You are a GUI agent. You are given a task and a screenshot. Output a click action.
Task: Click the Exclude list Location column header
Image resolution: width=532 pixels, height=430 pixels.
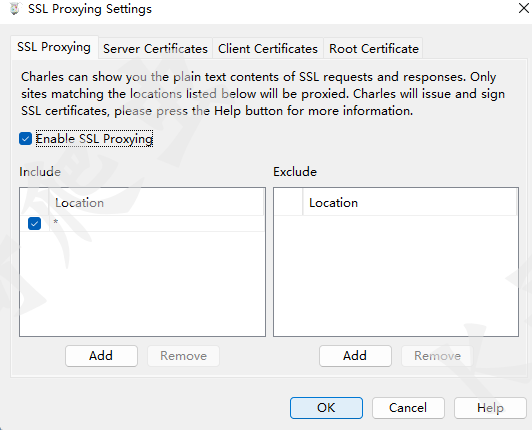tap(410, 203)
